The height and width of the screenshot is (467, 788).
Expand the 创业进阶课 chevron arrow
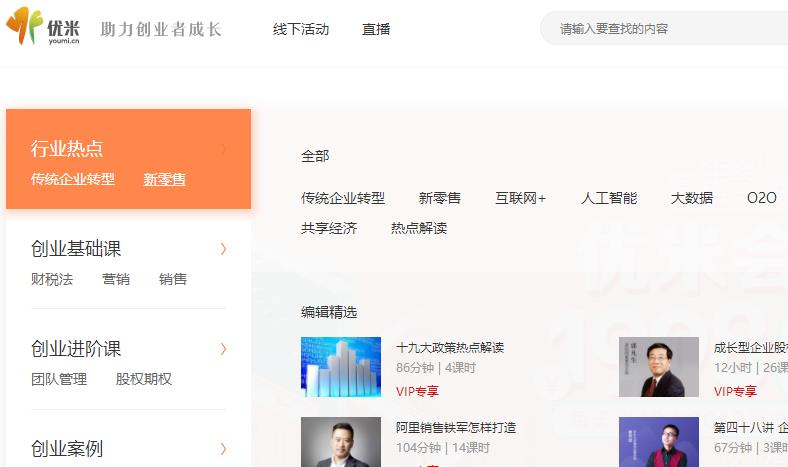(224, 349)
